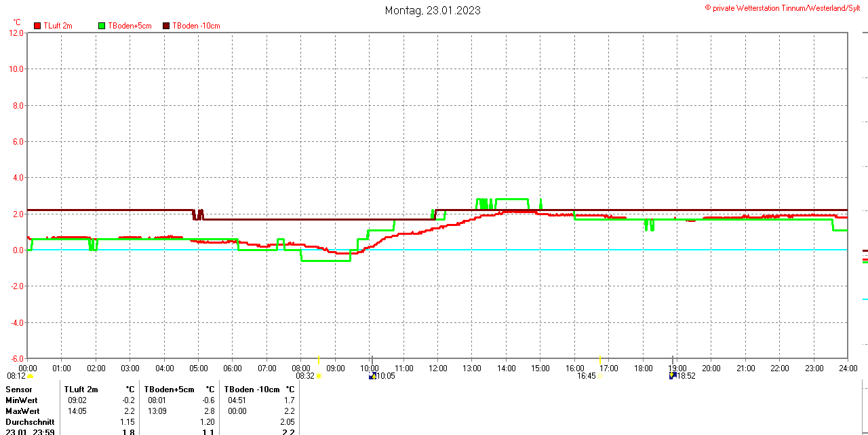Click the sunset icon beside 16:45

(599, 375)
